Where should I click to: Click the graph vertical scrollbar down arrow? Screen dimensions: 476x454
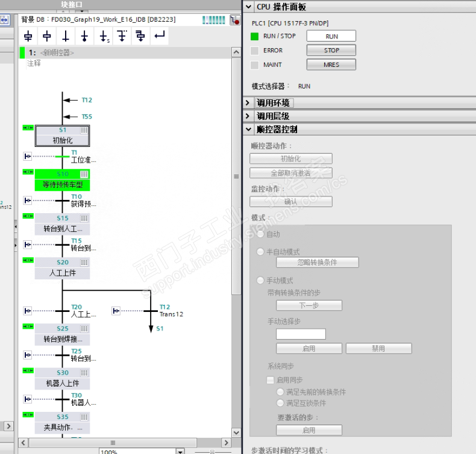click(236, 432)
